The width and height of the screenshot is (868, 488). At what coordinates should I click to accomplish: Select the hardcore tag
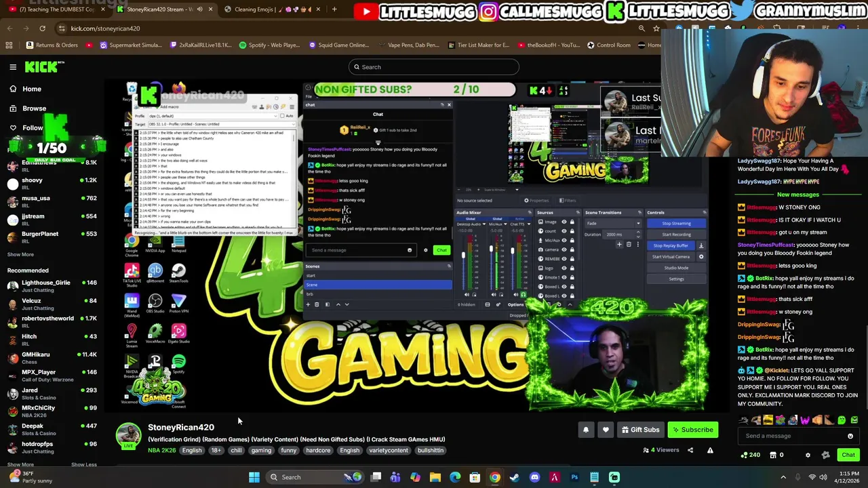[x=318, y=450]
